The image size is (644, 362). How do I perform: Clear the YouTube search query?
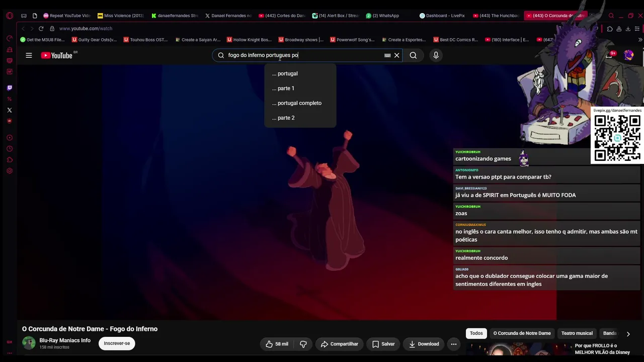pyautogui.click(x=396, y=55)
